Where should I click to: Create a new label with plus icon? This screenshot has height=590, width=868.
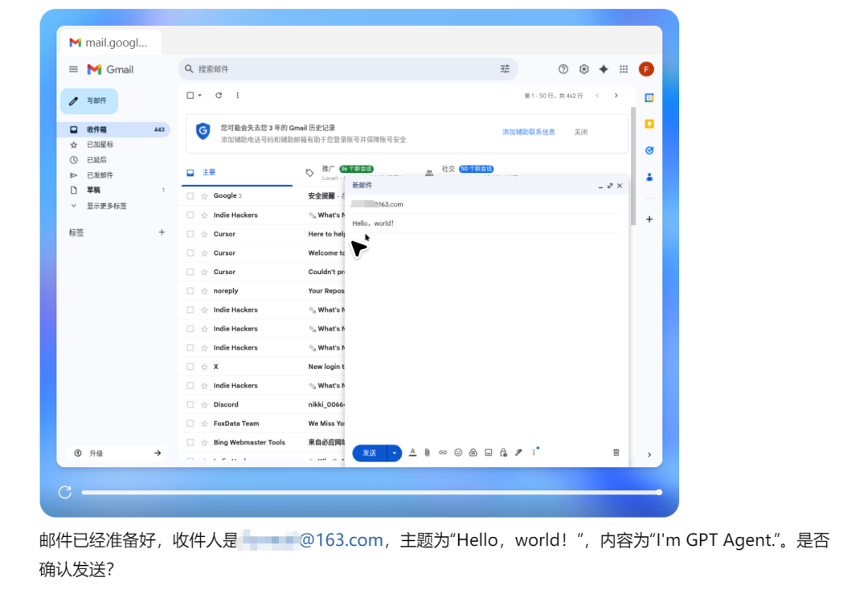tap(162, 232)
